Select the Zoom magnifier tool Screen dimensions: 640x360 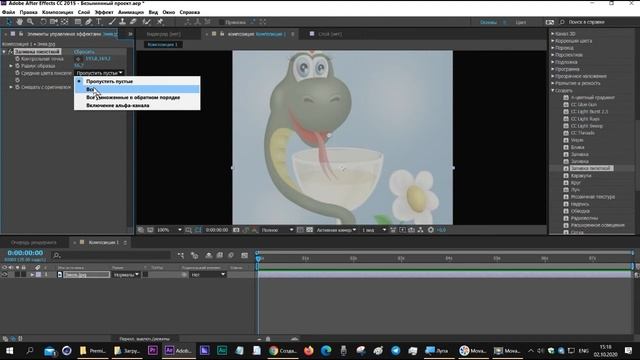click(x=30, y=22)
